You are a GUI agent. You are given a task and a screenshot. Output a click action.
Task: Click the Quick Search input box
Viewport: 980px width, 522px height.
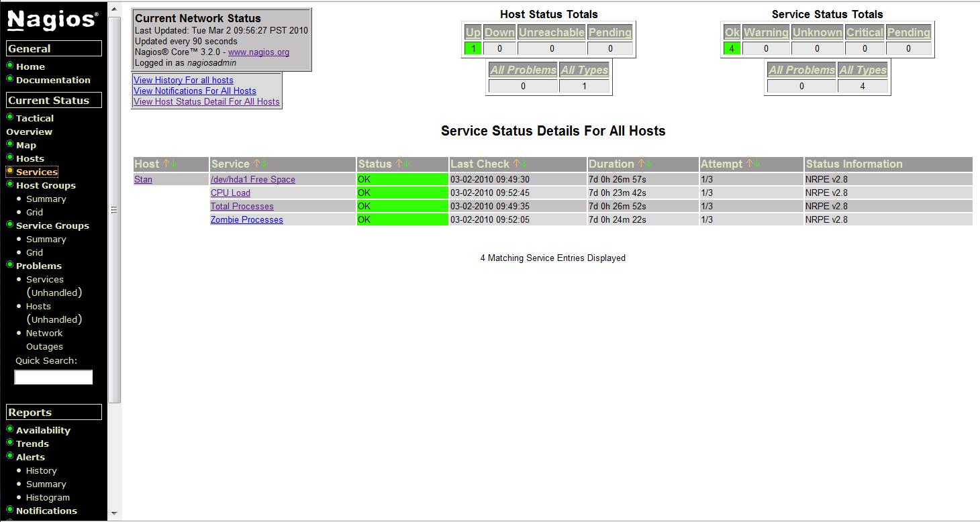click(x=54, y=378)
